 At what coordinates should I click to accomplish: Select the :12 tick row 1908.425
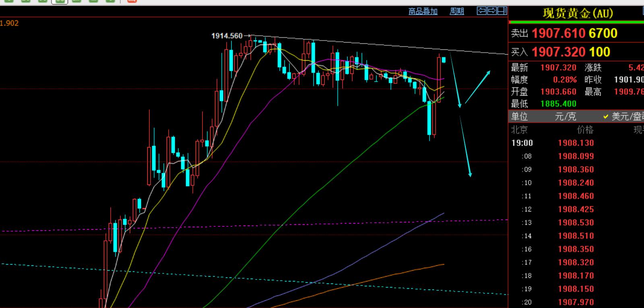pyautogui.click(x=576, y=209)
